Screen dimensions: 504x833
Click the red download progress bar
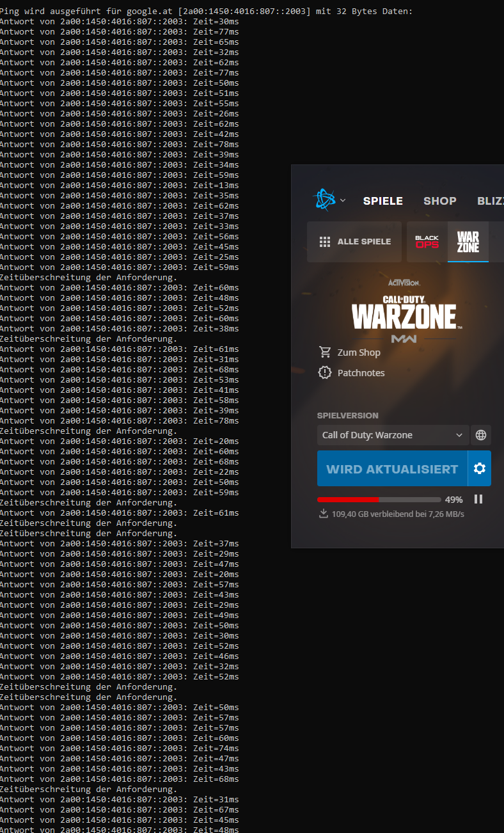point(379,500)
